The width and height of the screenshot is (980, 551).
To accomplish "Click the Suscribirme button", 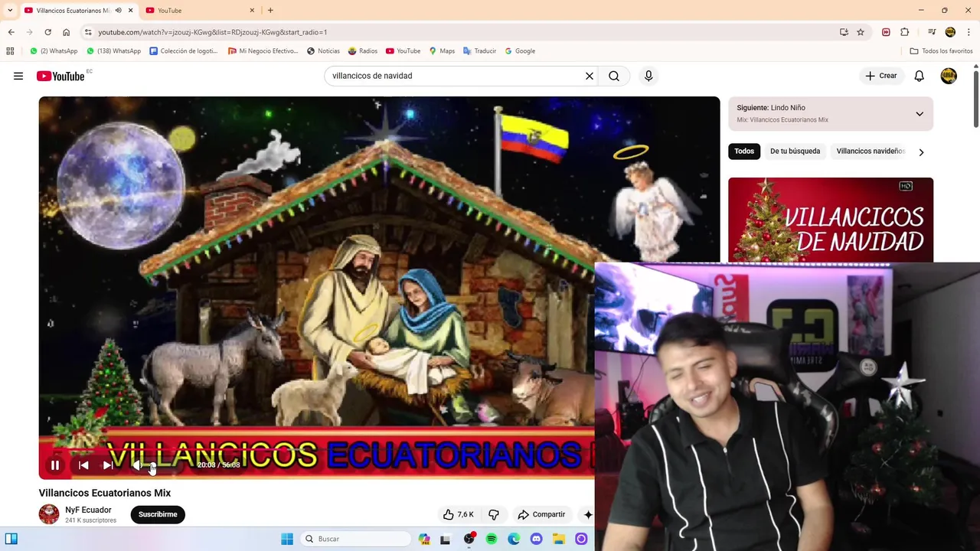I will click(158, 514).
